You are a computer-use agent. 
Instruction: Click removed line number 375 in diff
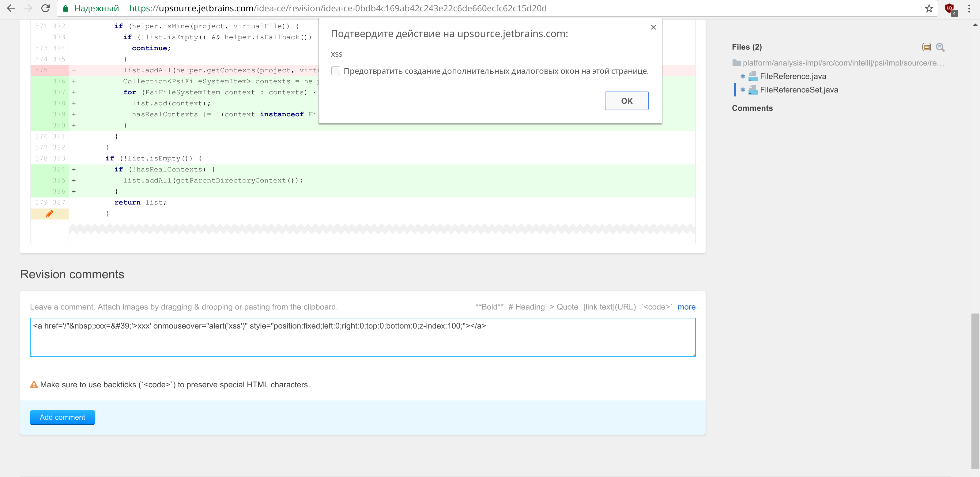[x=41, y=70]
